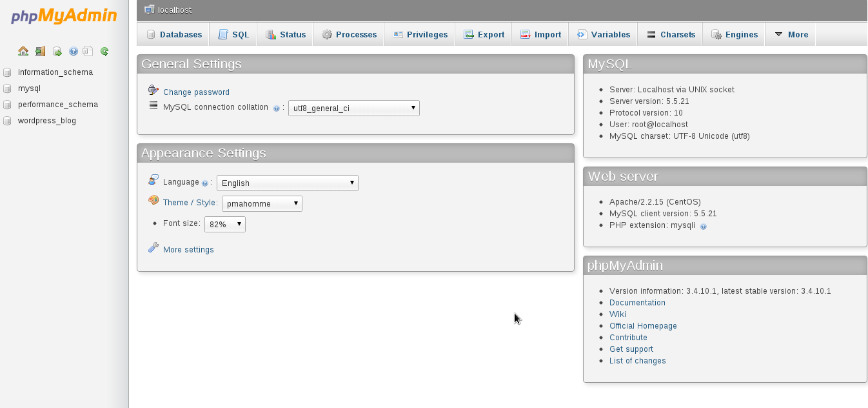
Task: Reload navigation with the green refresh icon
Action: [x=104, y=51]
